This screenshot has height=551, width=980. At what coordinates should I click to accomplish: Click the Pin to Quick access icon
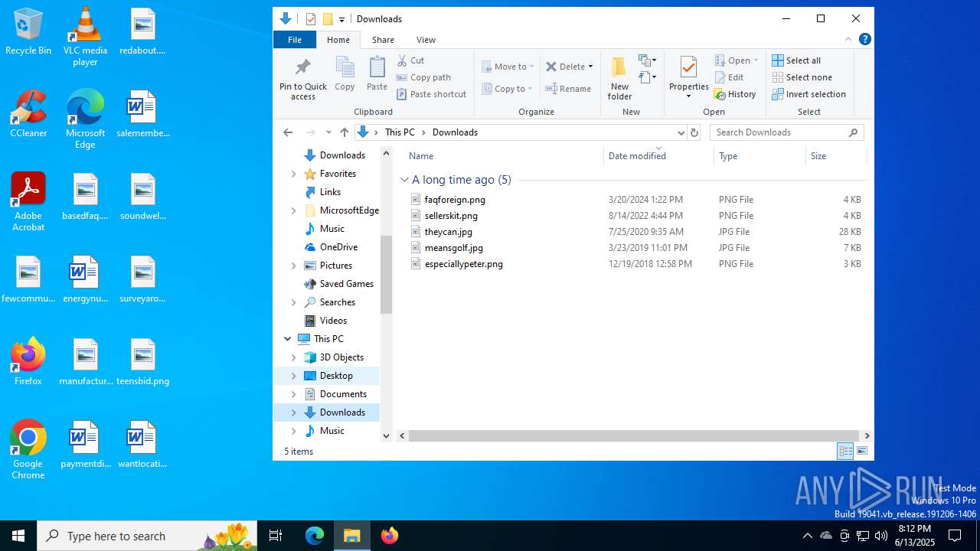tap(302, 68)
